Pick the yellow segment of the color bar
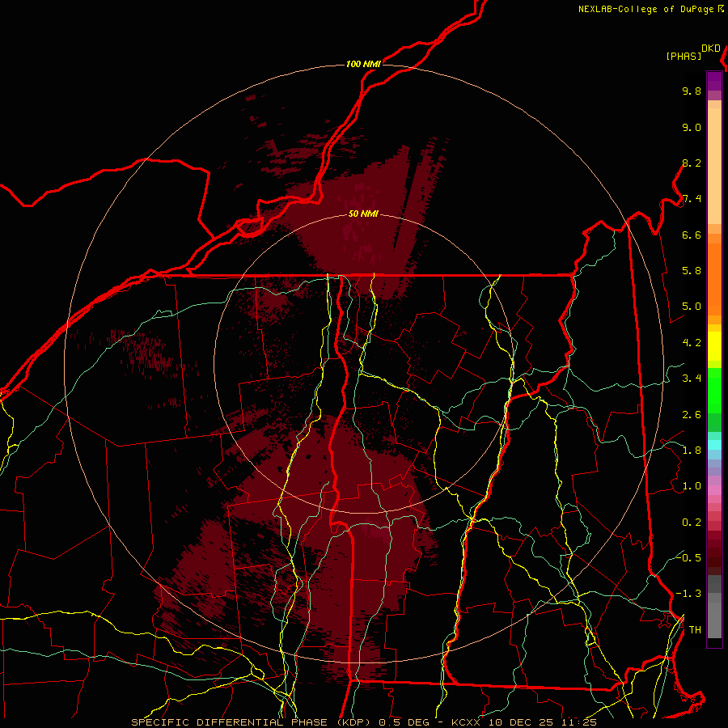This screenshot has height=728, width=728. coord(714,346)
